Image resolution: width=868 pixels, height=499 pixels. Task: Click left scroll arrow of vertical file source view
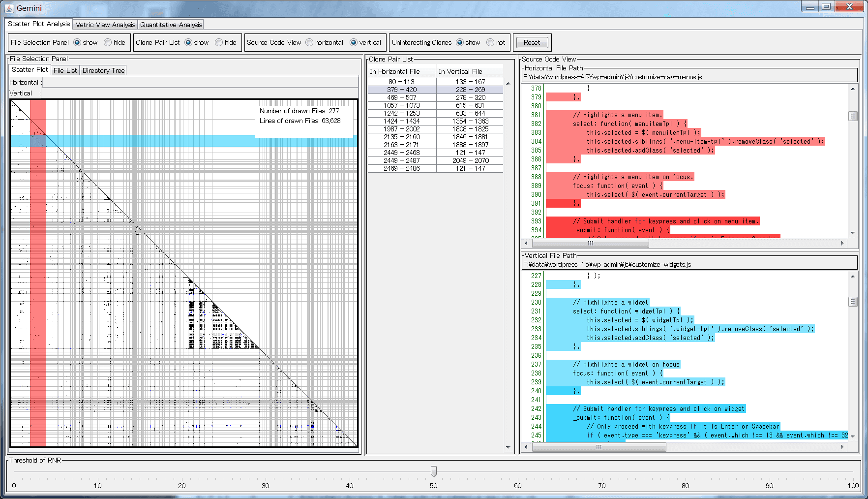pos(526,447)
